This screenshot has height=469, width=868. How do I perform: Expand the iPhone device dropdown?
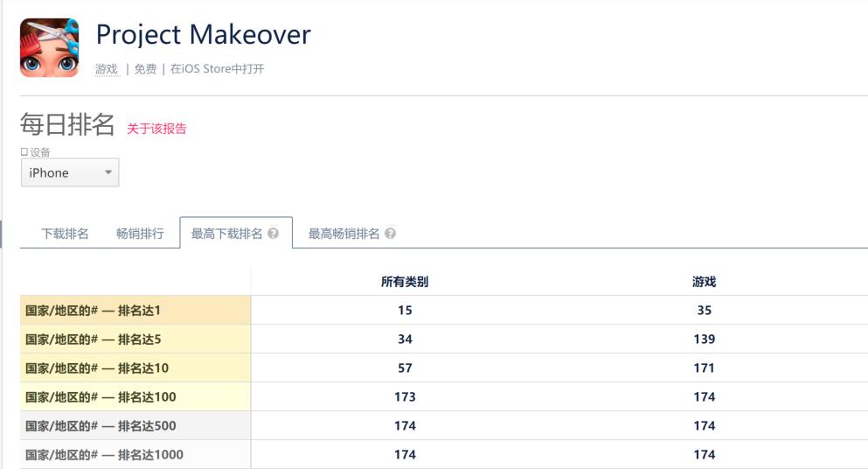coord(70,172)
